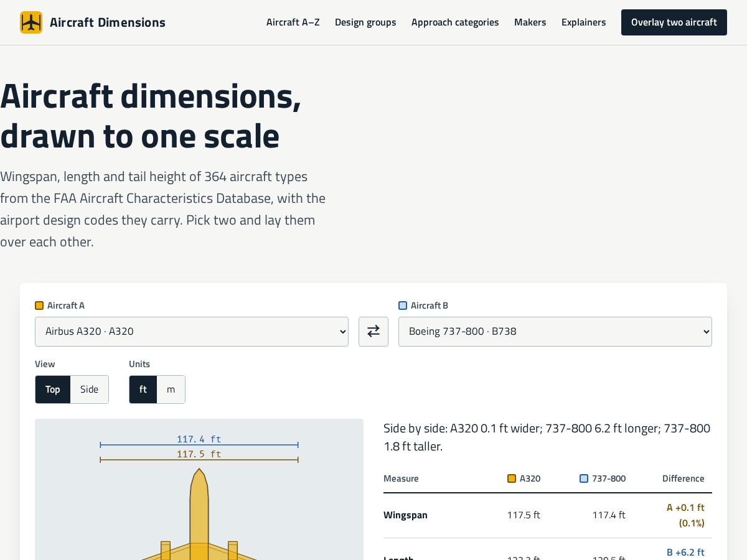Image resolution: width=747 pixels, height=560 pixels.
Task: Swap aircraft A and B
Action: coord(374,332)
